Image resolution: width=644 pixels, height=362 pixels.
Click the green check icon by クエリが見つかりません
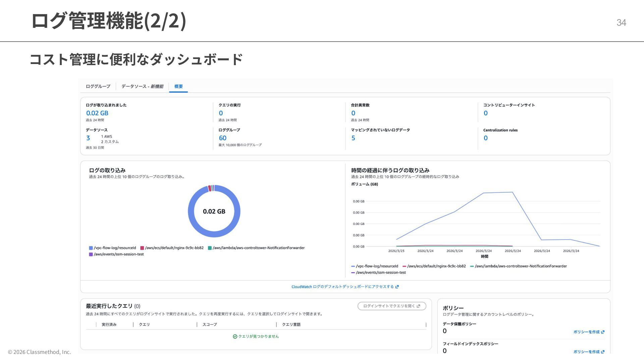point(235,337)
